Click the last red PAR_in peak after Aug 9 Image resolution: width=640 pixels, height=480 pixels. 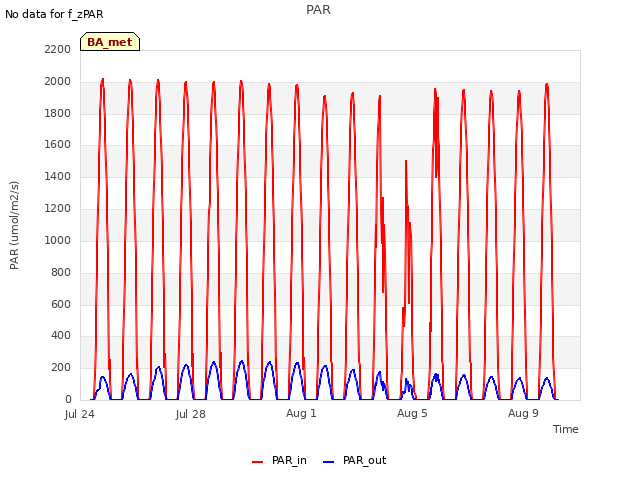tap(547, 84)
